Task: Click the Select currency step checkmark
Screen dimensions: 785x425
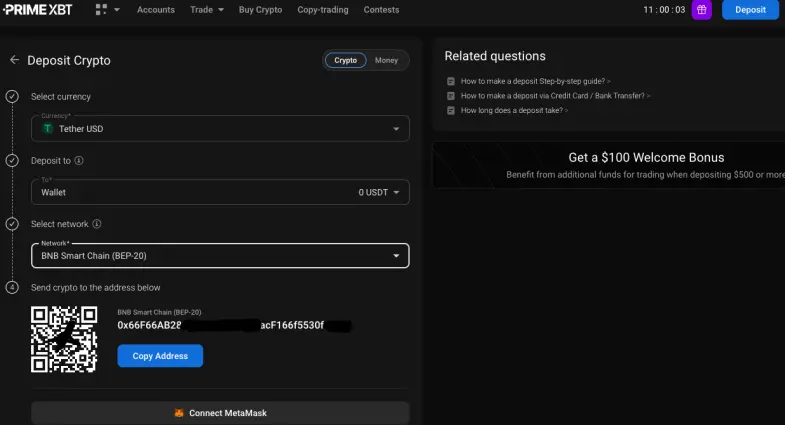Action: pyautogui.click(x=12, y=96)
